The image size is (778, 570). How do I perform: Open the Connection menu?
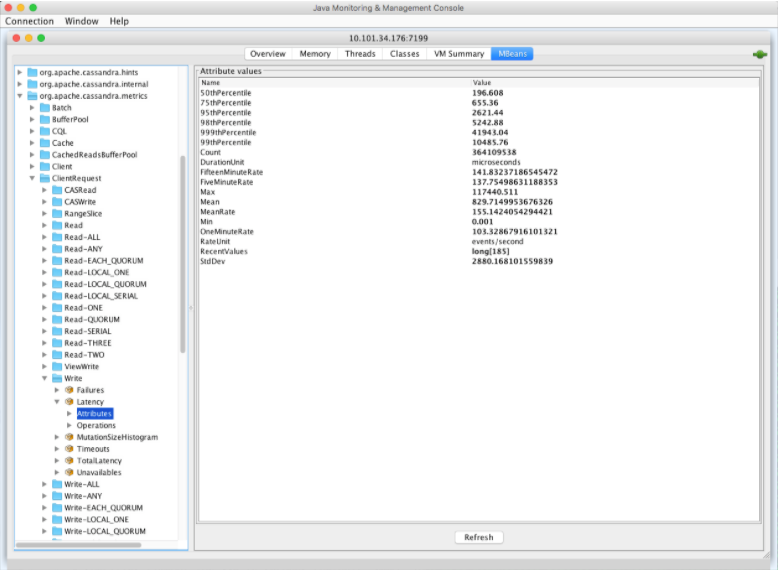(29, 21)
